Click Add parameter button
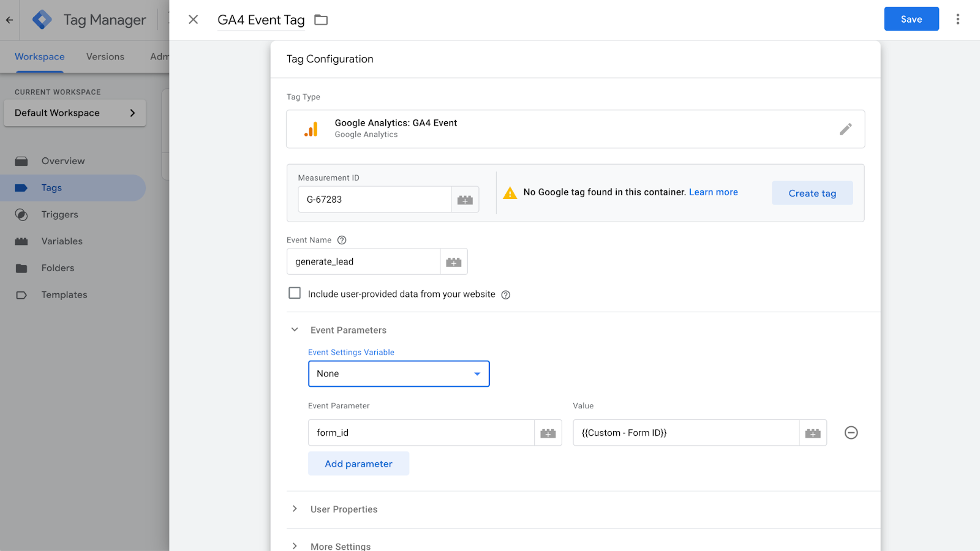This screenshot has width=980, height=551. pos(358,463)
